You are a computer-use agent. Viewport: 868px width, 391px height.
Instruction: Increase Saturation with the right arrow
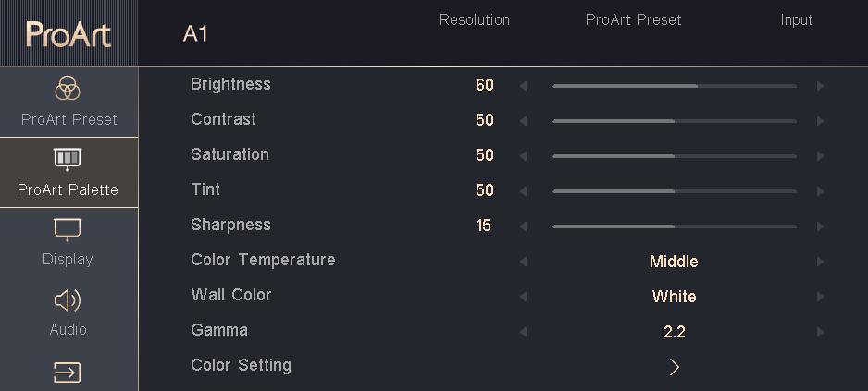pyautogui.click(x=820, y=156)
